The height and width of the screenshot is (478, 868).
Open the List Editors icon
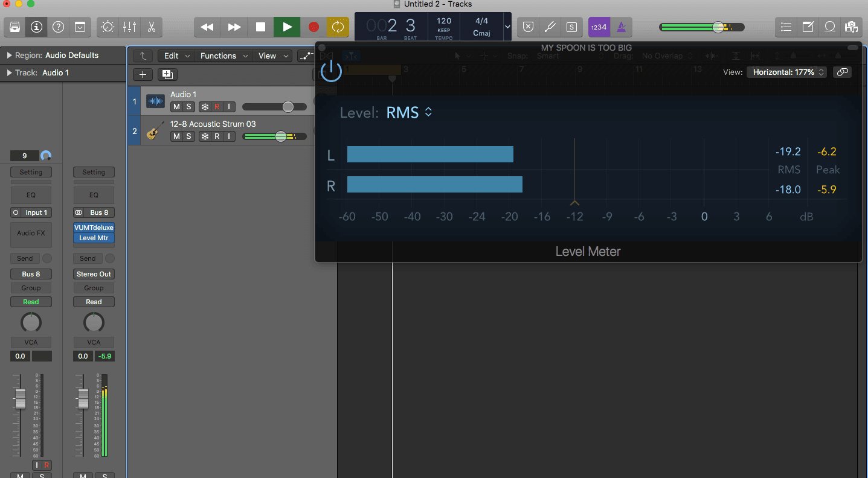(x=786, y=27)
